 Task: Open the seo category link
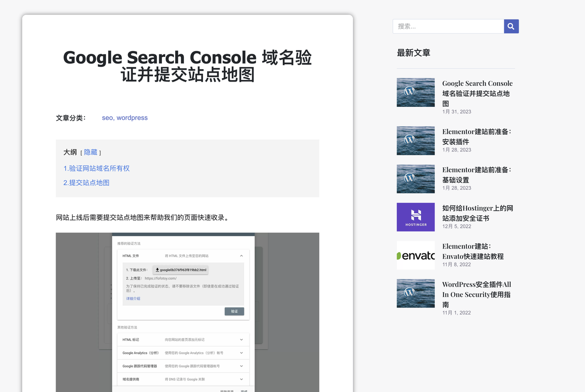coord(107,118)
